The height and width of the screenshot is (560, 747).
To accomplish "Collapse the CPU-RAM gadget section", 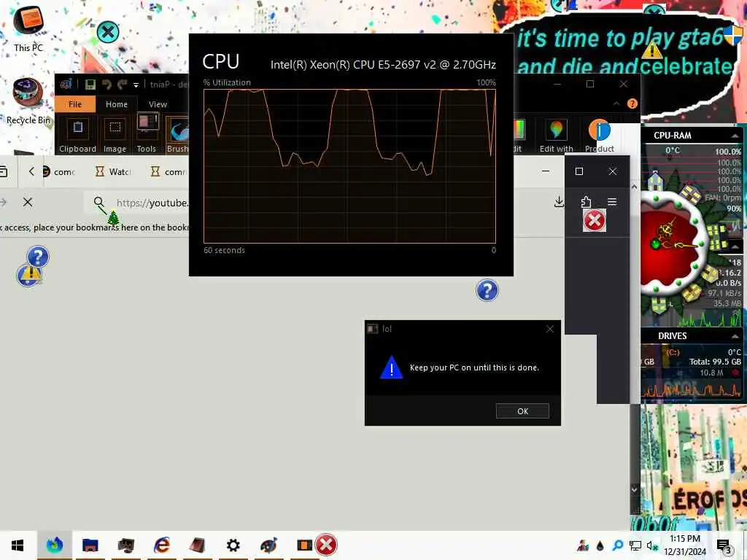I will pos(735,136).
